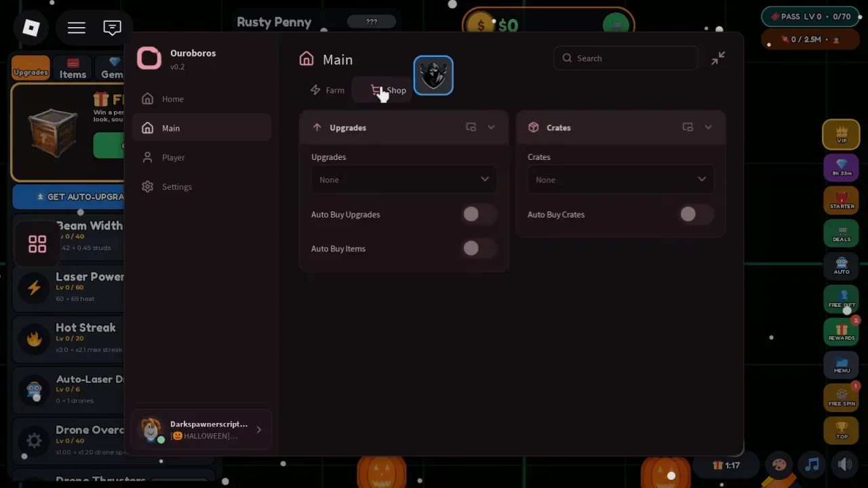Collapse the Ouroboros window with the shrink icon
Image resolution: width=868 pixels, height=488 pixels.
coord(717,59)
